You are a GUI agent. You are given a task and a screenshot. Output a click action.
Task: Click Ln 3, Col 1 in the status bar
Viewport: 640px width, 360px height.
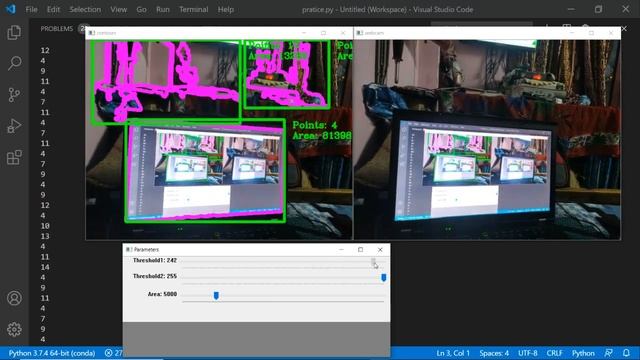click(x=453, y=353)
